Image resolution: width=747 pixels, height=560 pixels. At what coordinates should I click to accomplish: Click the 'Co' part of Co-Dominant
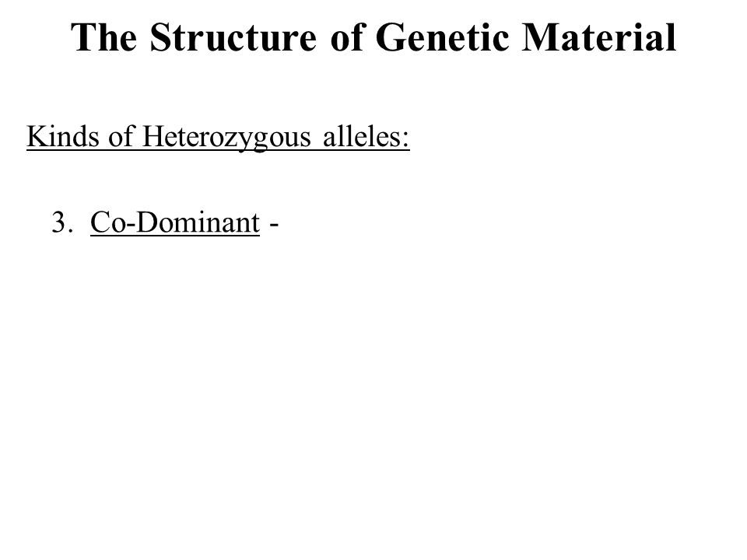(x=107, y=222)
